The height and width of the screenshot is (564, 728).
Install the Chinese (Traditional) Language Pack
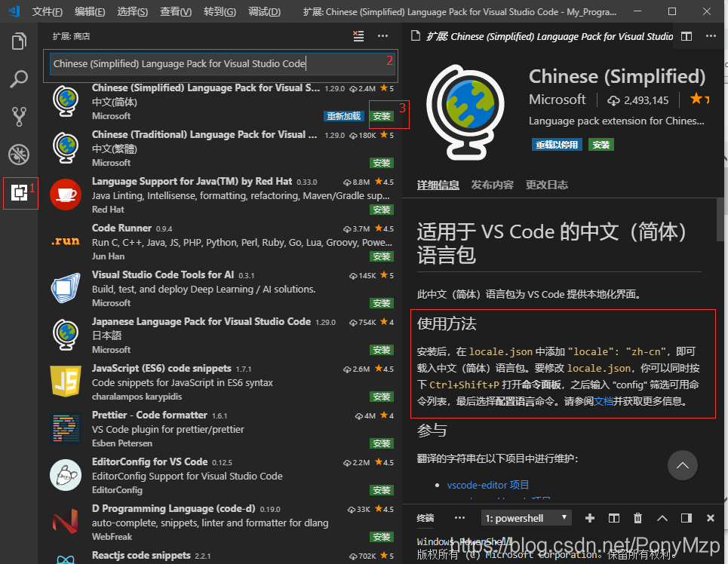[x=382, y=163]
